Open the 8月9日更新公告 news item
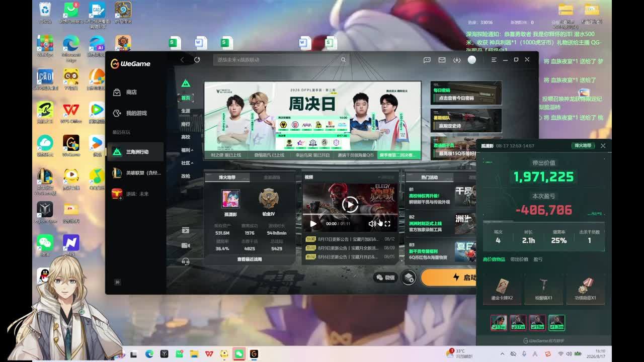The height and width of the screenshot is (362, 644). 350,248
